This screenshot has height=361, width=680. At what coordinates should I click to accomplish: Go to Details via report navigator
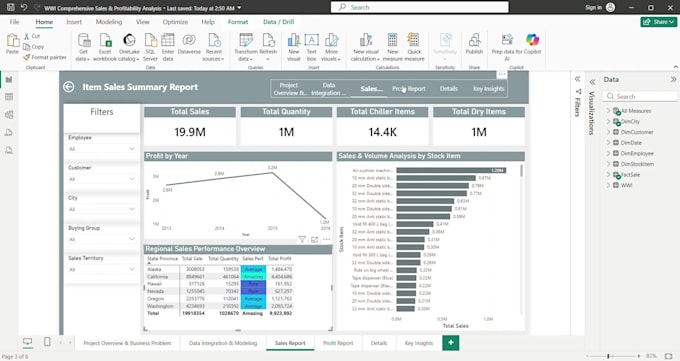tap(449, 89)
